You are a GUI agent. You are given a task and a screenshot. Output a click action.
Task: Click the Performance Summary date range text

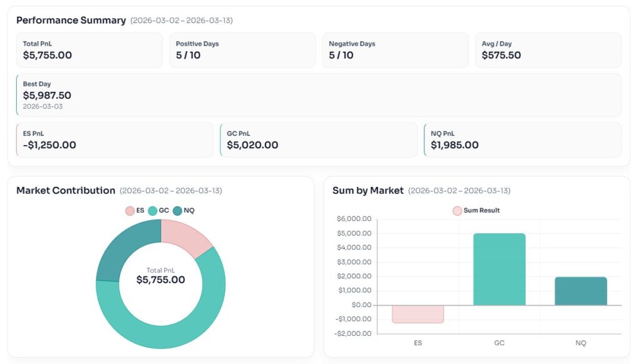pyautogui.click(x=182, y=21)
